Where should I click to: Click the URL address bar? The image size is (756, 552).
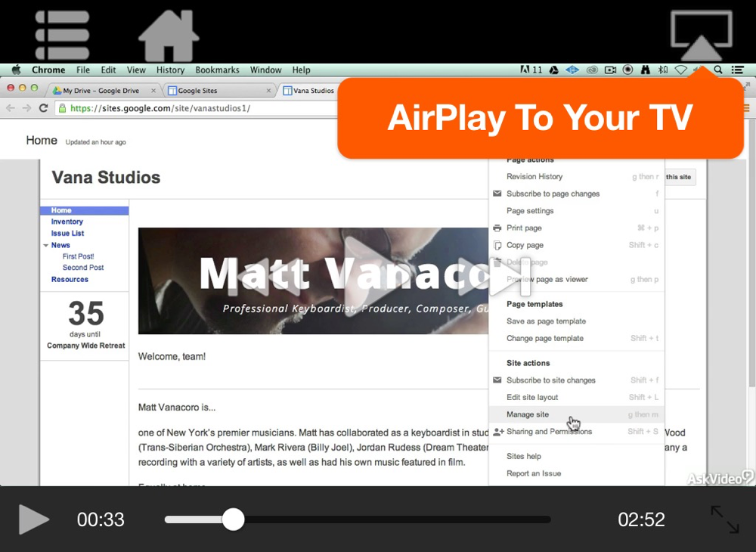click(x=197, y=108)
